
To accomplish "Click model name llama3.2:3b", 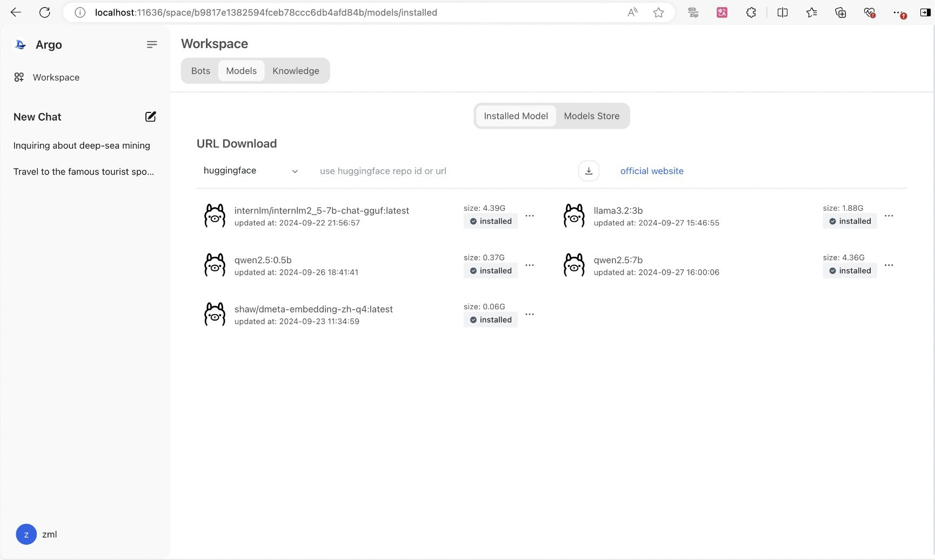I will [x=618, y=211].
